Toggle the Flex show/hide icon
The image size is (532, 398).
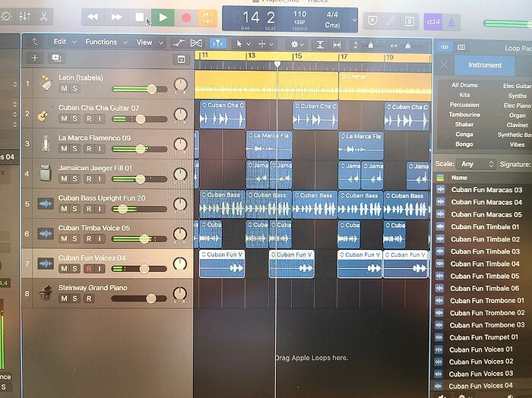(196, 43)
